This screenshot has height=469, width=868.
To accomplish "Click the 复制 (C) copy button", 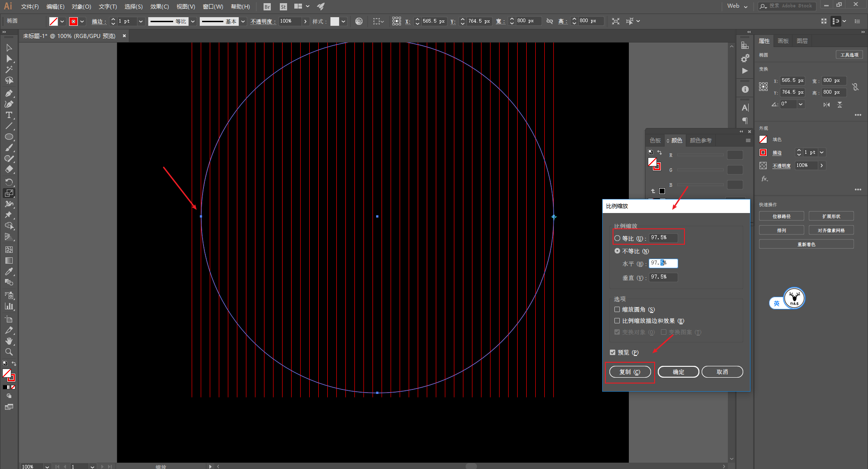I will click(630, 372).
